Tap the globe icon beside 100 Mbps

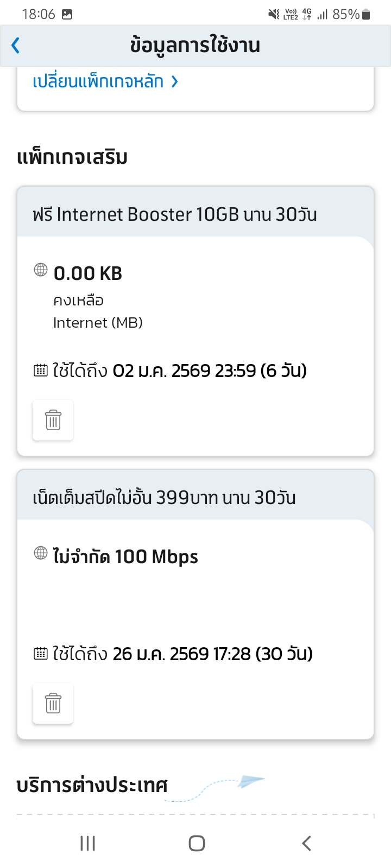[x=41, y=553]
